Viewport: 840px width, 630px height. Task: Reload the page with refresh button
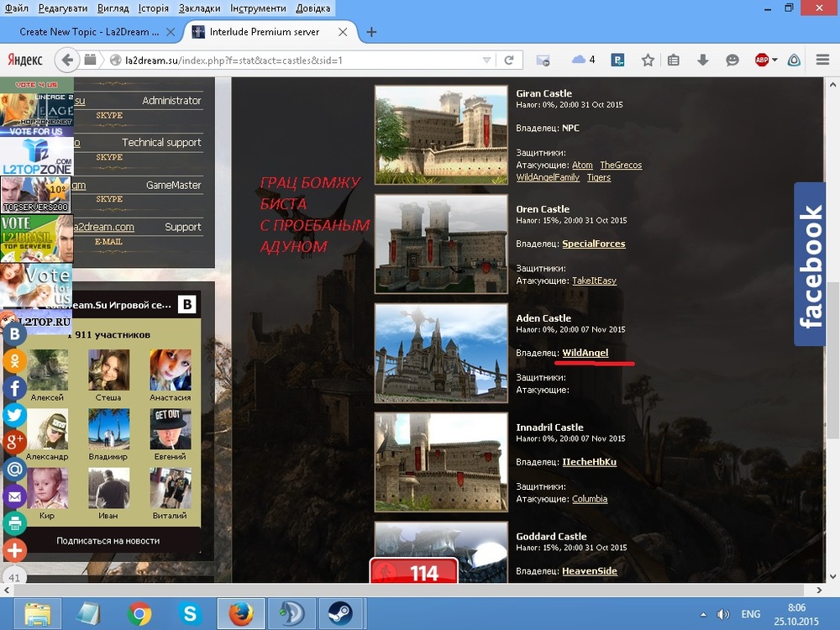pos(508,60)
